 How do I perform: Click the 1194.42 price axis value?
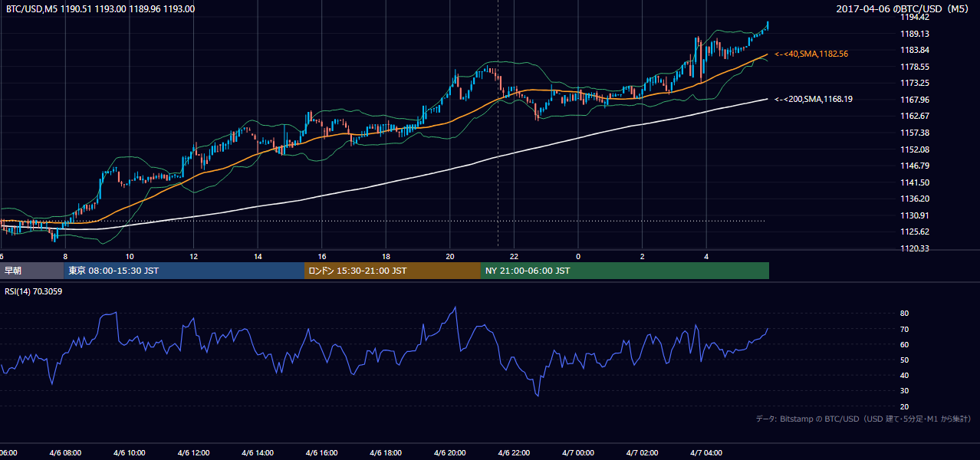[x=916, y=18]
